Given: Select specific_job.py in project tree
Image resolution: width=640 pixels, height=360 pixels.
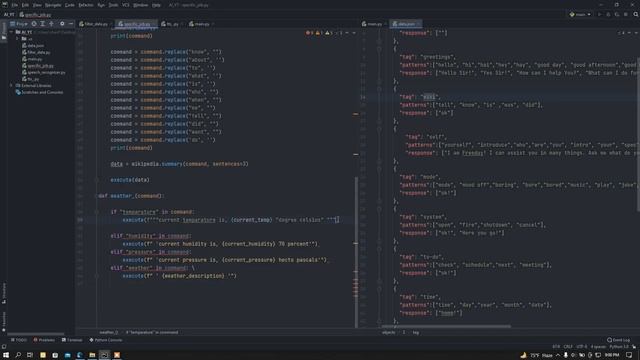Looking at the screenshot, I should [x=38, y=66].
